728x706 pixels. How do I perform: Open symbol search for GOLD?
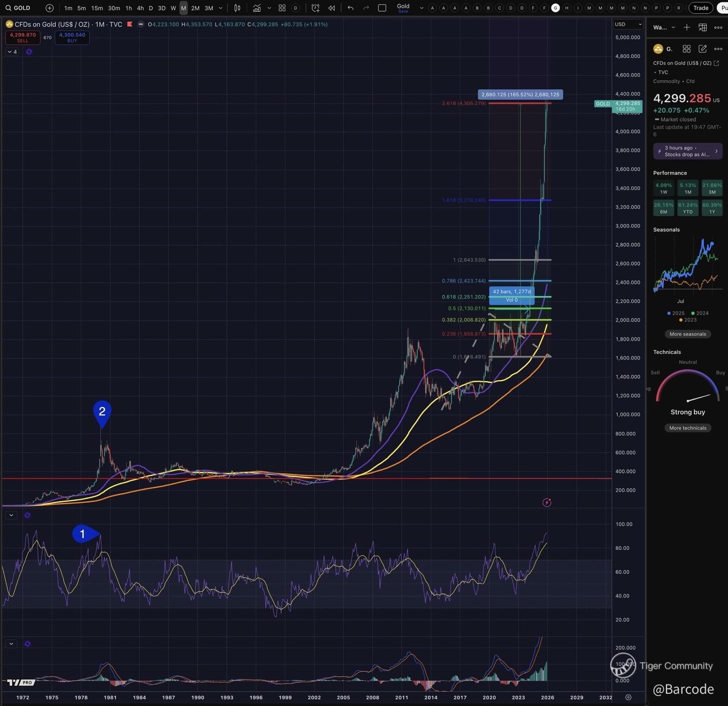coord(18,8)
